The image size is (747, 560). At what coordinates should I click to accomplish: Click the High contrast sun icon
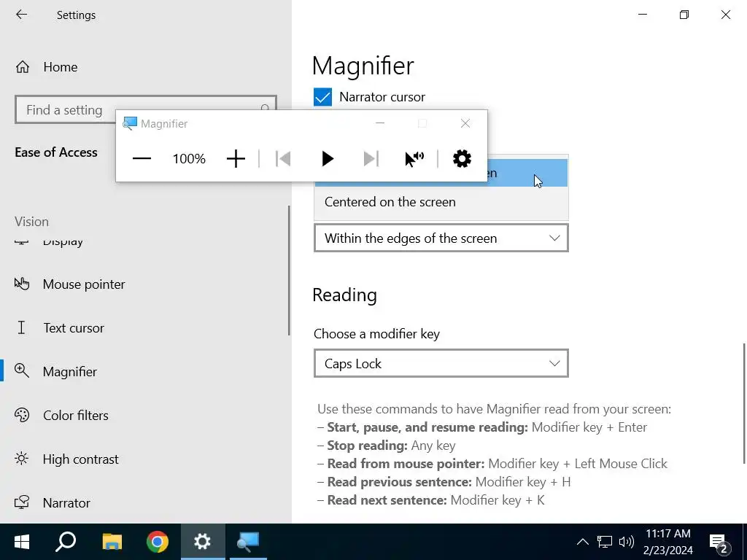coord(21,459)
